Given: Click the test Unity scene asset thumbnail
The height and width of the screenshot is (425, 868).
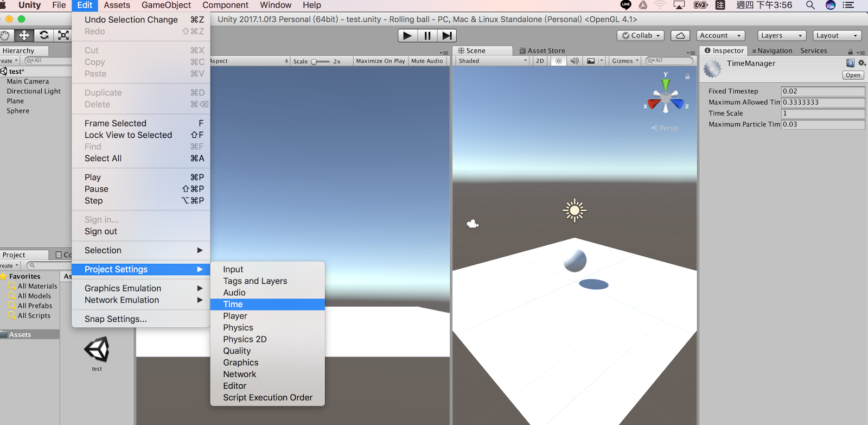Looking at the screenshot, I should tap(97, 349).
